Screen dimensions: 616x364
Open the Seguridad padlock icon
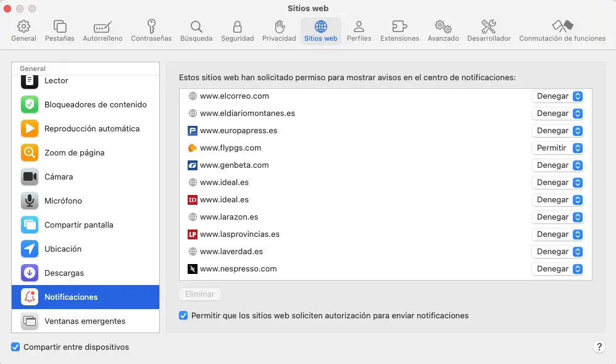coord(237,27)
